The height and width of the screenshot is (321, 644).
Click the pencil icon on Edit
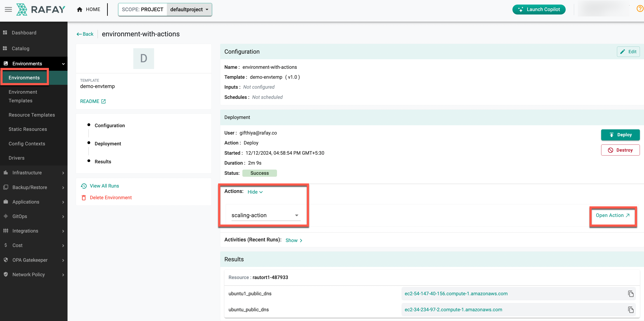[x=623, y=52]
